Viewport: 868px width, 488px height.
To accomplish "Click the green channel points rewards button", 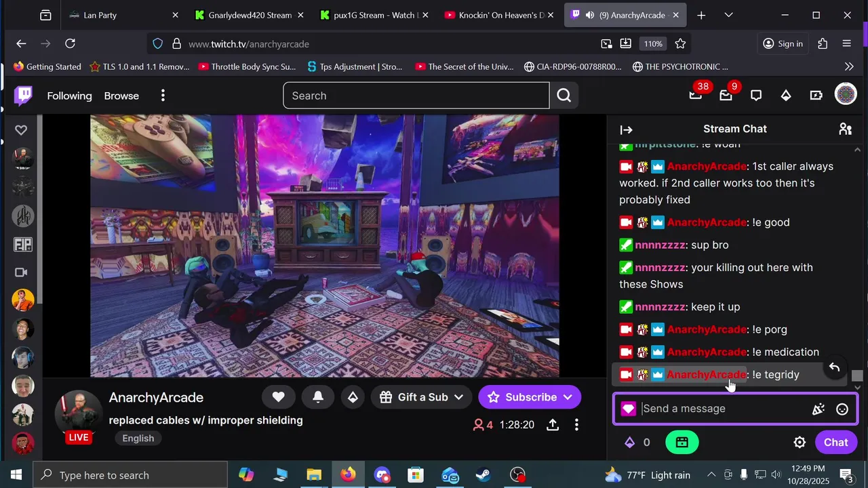I will (x=682, y=443).
